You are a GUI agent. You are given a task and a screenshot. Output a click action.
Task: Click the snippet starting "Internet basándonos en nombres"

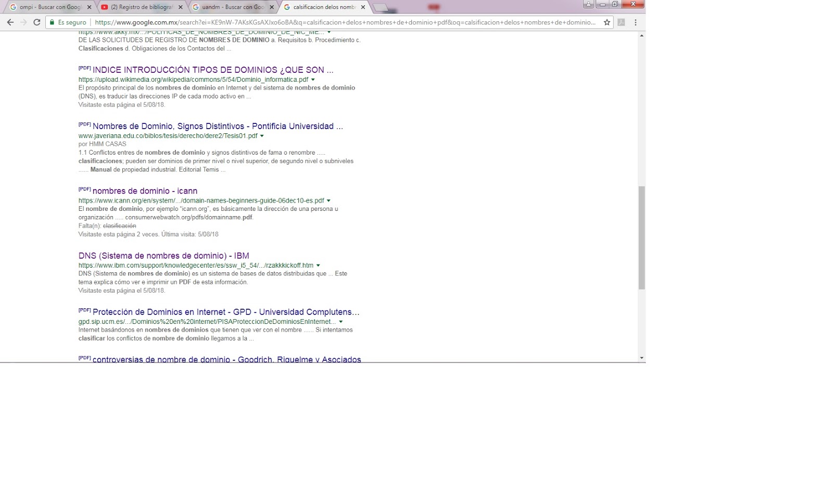pyautogui.click(x=216, y=334)
